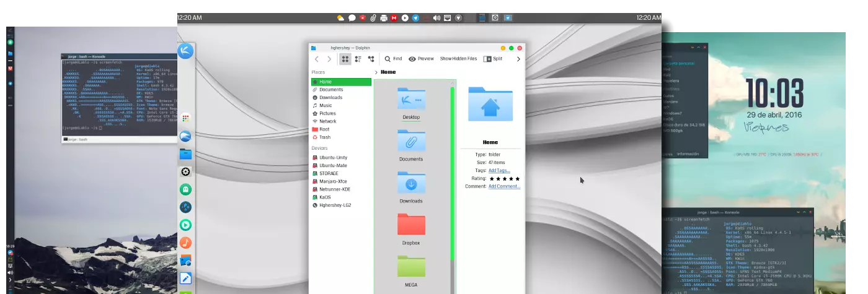The image size is (868, 294).
Task: Split the Dolphin view
Action: [x=493, y=59]
